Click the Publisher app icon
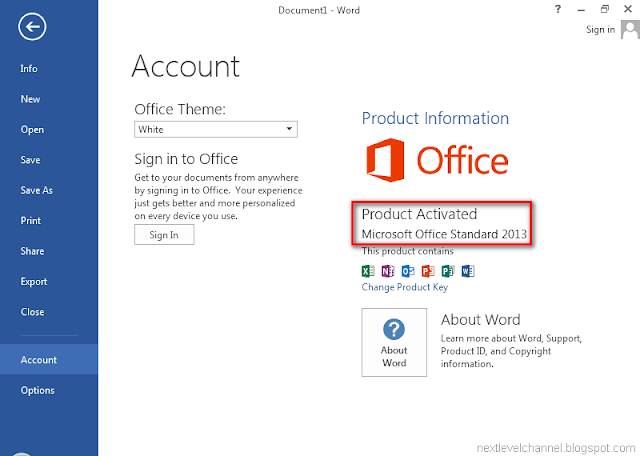Screen dimensions: 640x456 click(448, 271)
